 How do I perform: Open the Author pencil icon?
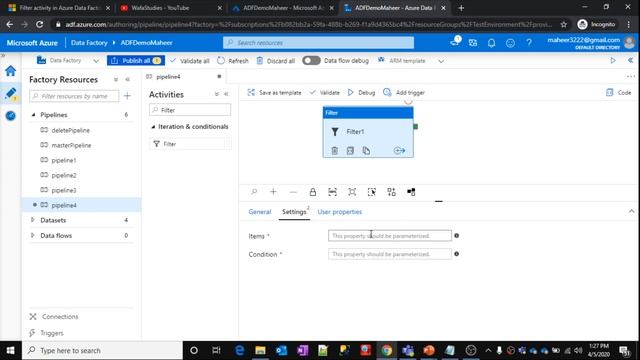coord(11,93)
